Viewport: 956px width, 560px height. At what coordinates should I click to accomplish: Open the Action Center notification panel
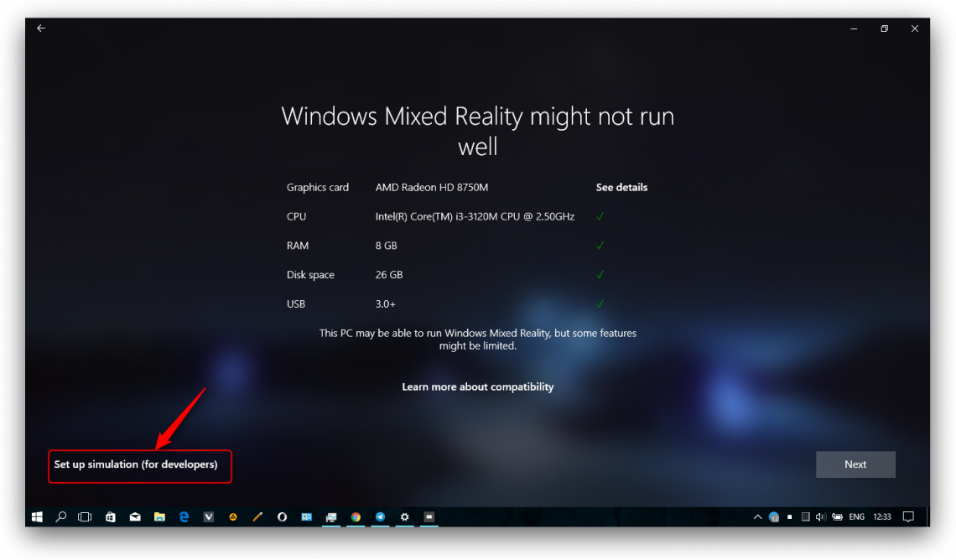[908, 516]
